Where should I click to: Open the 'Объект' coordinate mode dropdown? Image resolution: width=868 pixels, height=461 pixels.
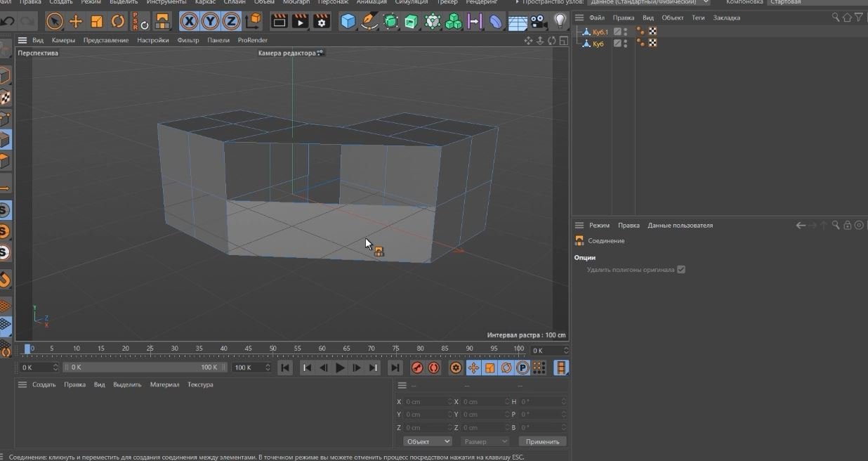[428, 441]
